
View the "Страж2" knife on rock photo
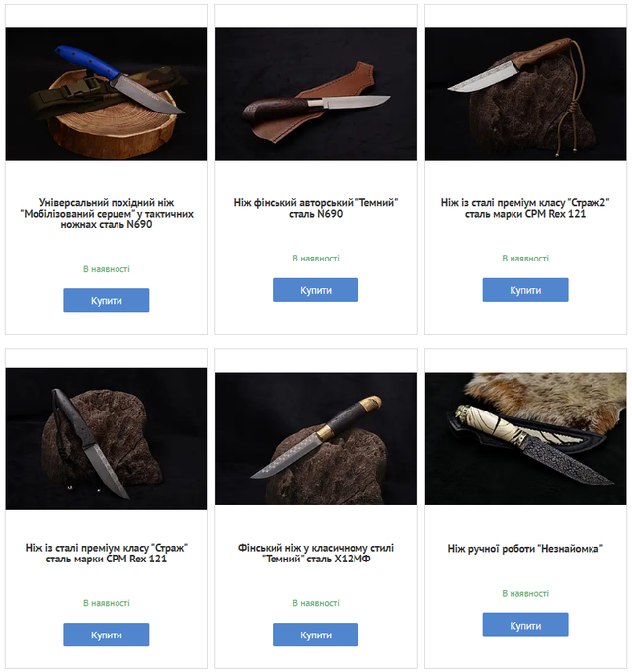525,94
